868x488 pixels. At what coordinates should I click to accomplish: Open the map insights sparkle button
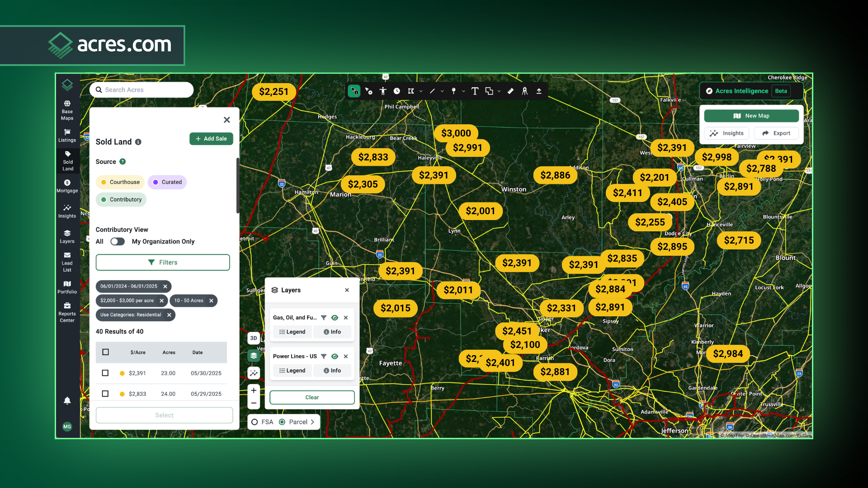(254, 373)
